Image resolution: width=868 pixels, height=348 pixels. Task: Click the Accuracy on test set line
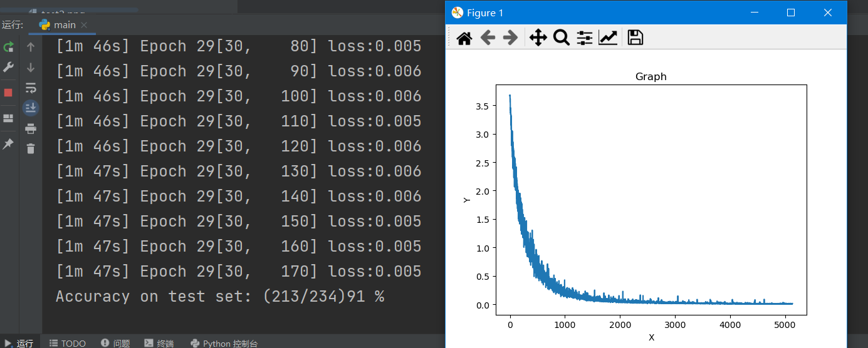pos(220,296)
